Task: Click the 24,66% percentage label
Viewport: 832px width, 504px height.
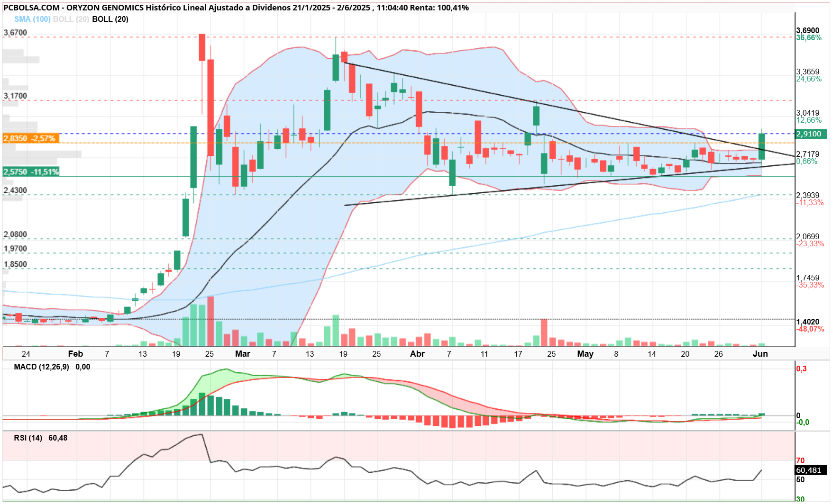Action: click(x=809, y=79)
